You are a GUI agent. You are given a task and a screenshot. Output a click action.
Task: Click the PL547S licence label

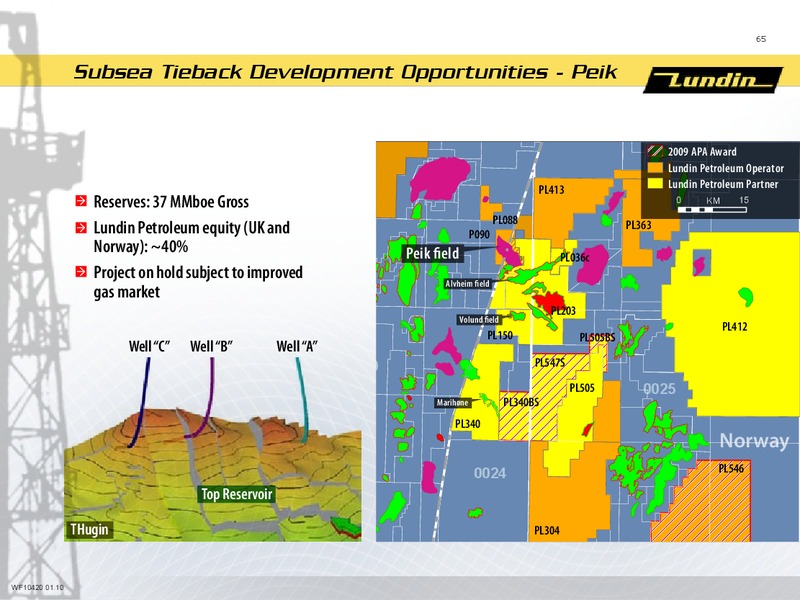pos(549,362)
